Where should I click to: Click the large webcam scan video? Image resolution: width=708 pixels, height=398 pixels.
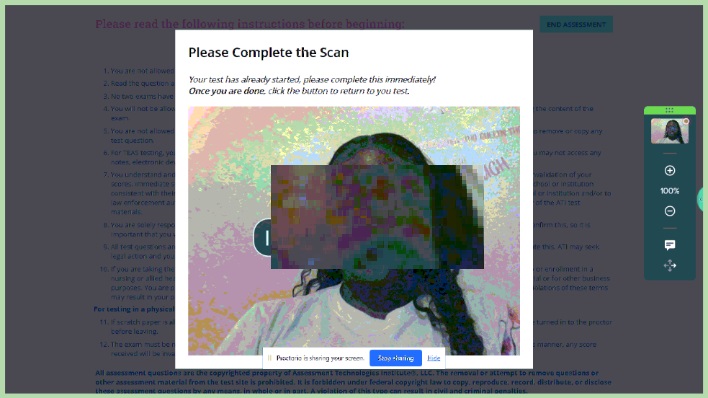click(x=354, y=230)
